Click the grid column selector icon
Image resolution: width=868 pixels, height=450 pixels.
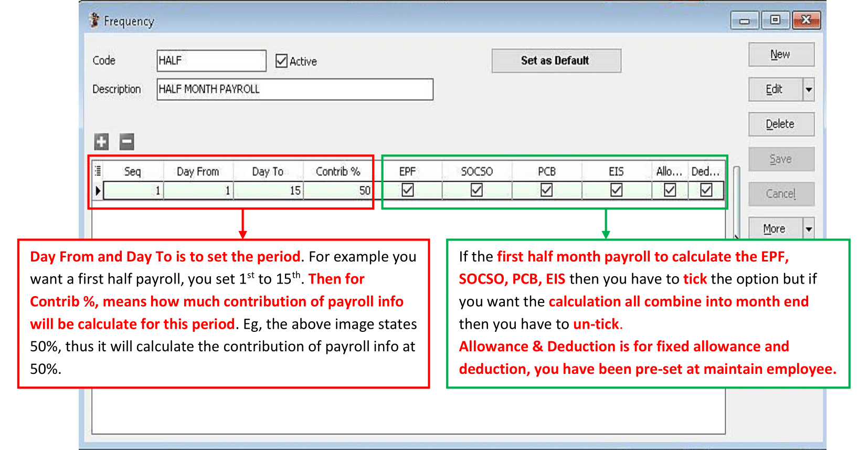[x=98, y=171]
